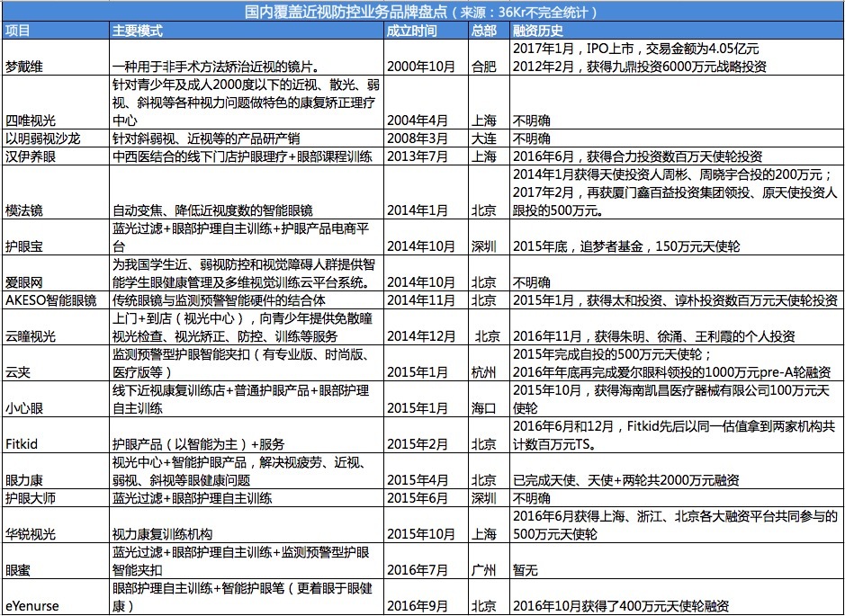Screen dimensions: 845x616
Task: Click the 总部 column header
Action: tap(489, 31)
